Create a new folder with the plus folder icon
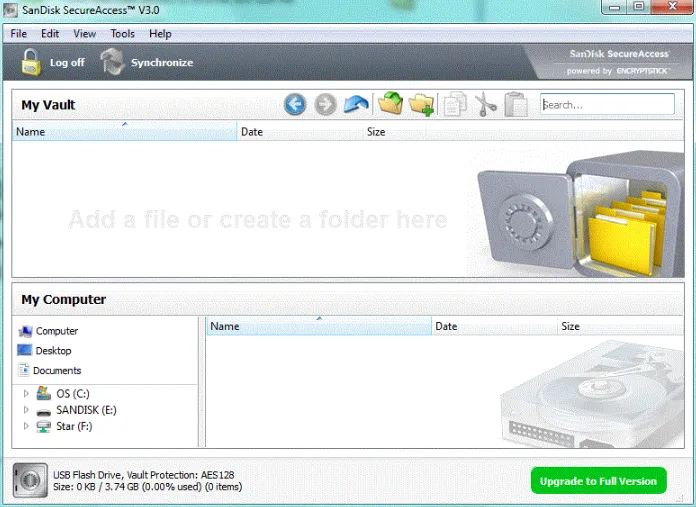 [x=421, y=105]
